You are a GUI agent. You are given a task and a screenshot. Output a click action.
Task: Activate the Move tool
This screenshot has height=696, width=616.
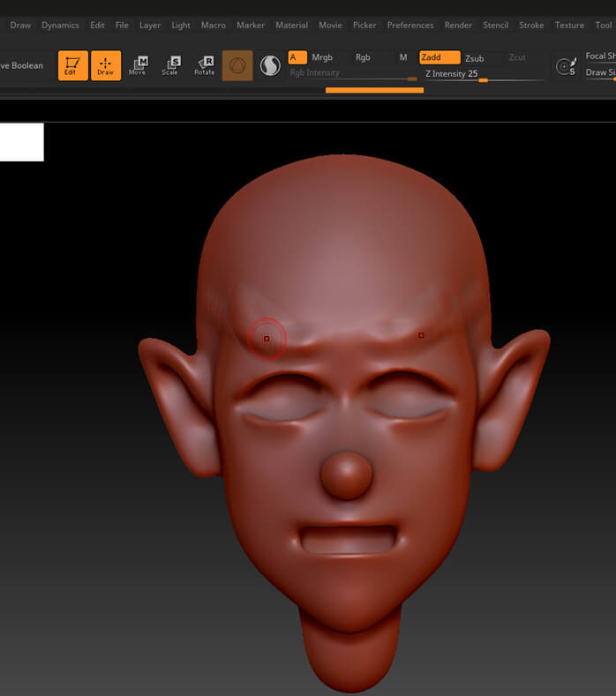tap(139, 65)
